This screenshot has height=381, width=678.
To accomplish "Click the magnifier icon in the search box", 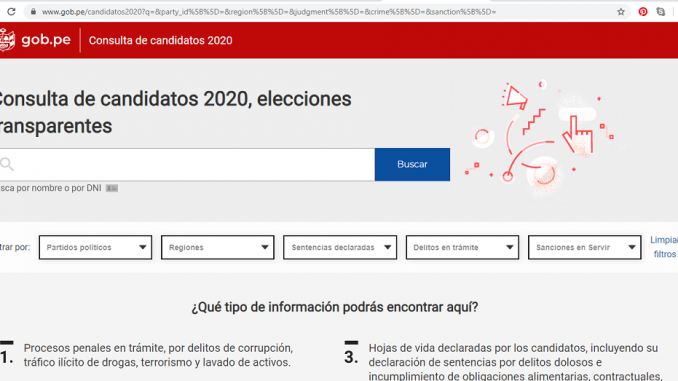I will [7, 164].
